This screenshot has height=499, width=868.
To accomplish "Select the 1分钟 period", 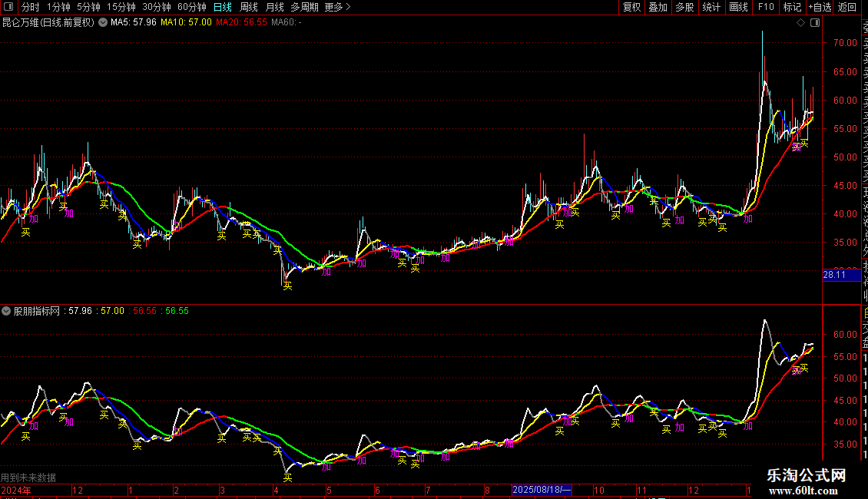I will click(x=58, y=7).
